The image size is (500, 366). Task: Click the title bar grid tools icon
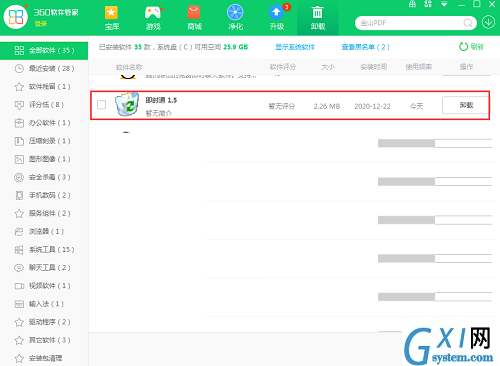(x=428, y=4)
